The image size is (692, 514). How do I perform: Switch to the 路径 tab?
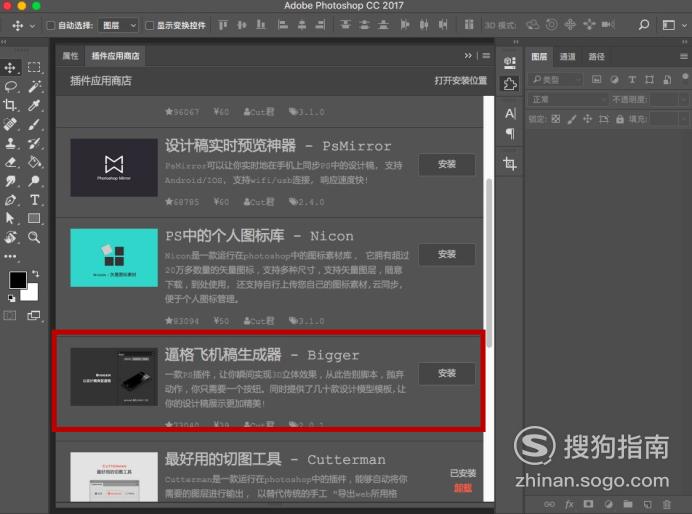pyautogui.click(x=596, y=56)
